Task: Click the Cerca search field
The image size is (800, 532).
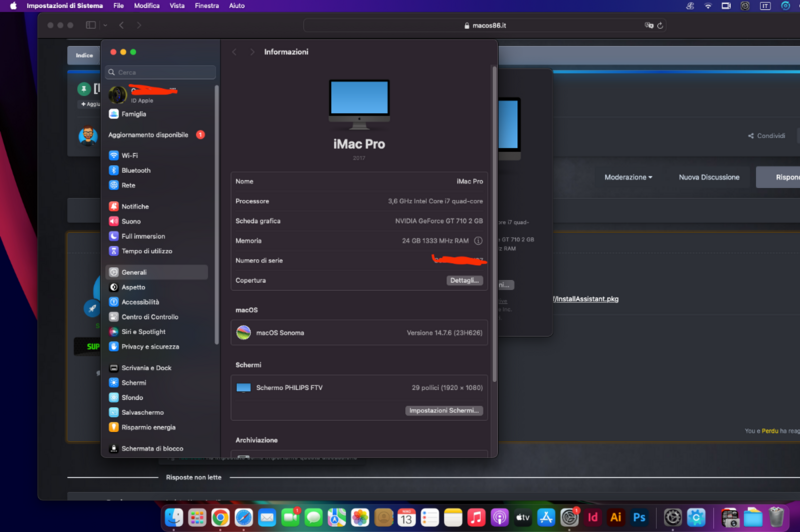Action: pyautogui.click(x=160, y=72)
